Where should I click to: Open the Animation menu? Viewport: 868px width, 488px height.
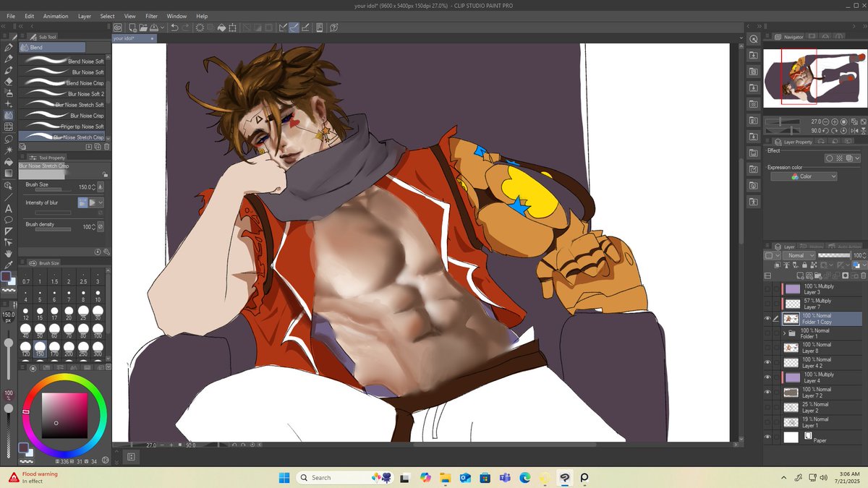click(x=56, y=16)
